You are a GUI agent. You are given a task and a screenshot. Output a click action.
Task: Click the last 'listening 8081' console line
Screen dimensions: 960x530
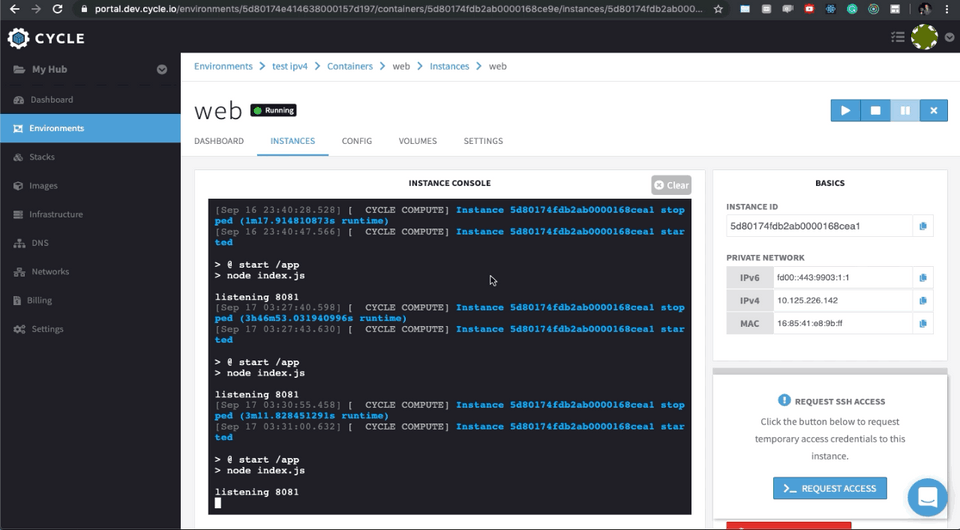coord(257,492)
